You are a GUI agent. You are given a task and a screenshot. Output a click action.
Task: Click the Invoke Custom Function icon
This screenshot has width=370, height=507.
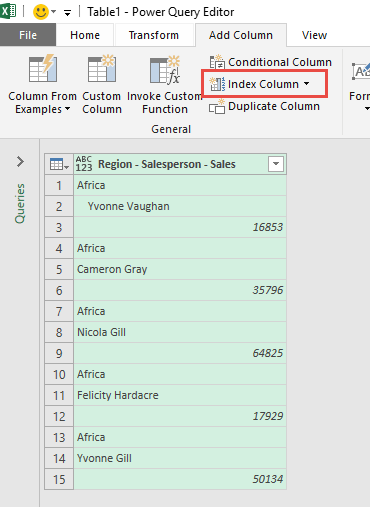[x=165, y=69]
